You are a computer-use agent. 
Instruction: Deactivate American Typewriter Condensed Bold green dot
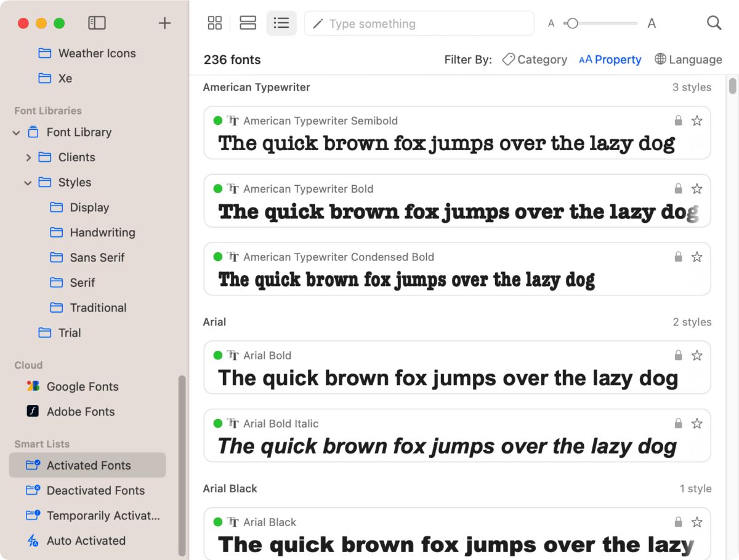217,257
